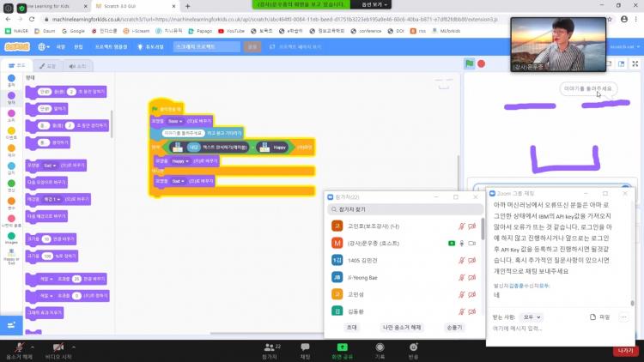Toggle the Zoom participants panel

click(276, 347)
